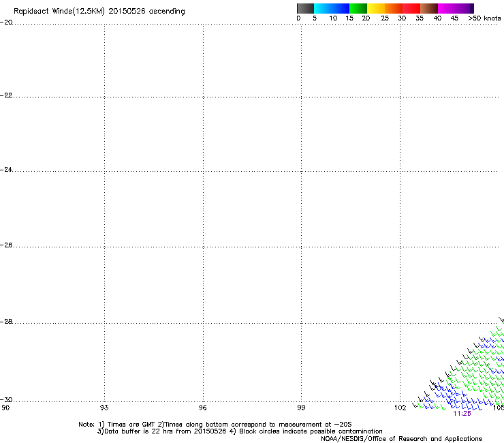Click the longitude label '96'
Screen dimensions: 504x443
203,408
